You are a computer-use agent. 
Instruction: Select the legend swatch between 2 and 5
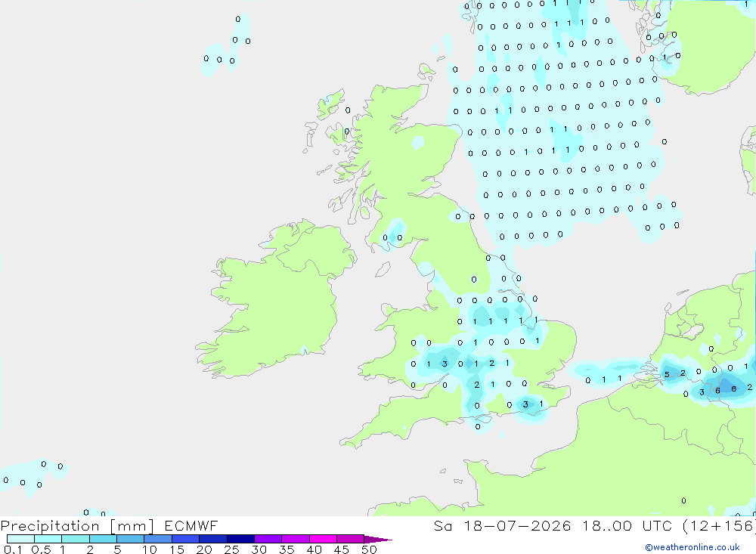coord(103,539)
